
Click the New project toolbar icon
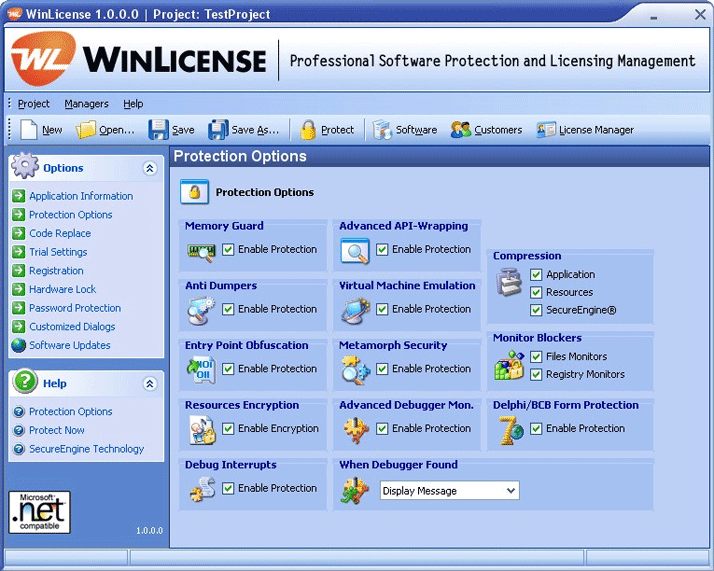click(x=29, y=130)
